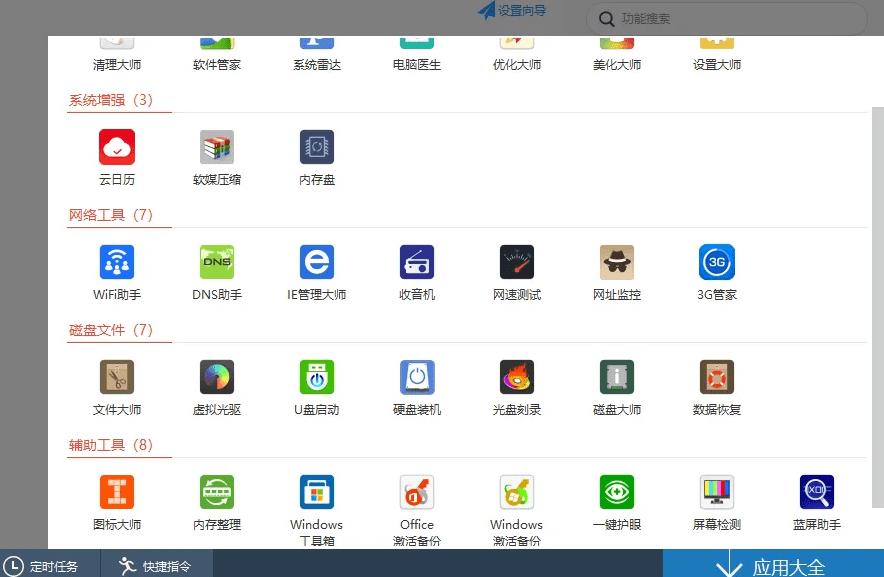Open Windows 激活备份
Viewport: 884px width, 577px height.
pyautogui.click(x=517, y=510)
